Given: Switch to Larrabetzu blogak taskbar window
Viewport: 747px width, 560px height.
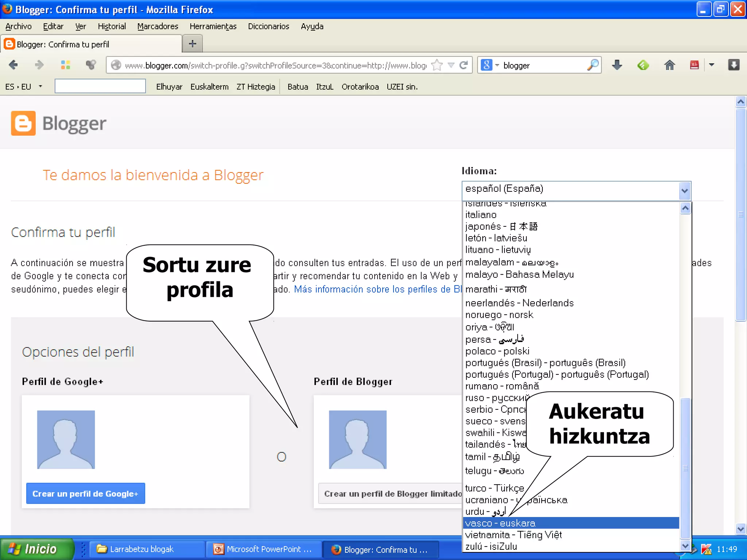Looking at the screenshot, I should point(147,549).
